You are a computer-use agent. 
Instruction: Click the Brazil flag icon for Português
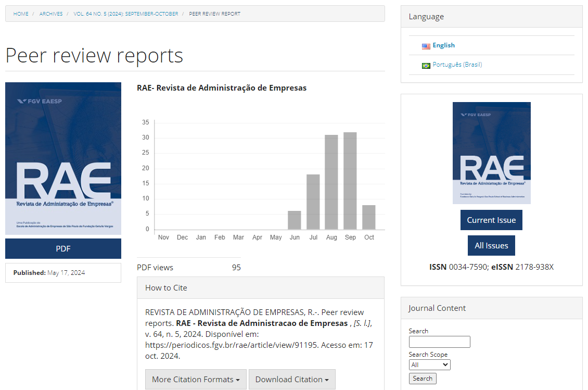pos(426,65)
